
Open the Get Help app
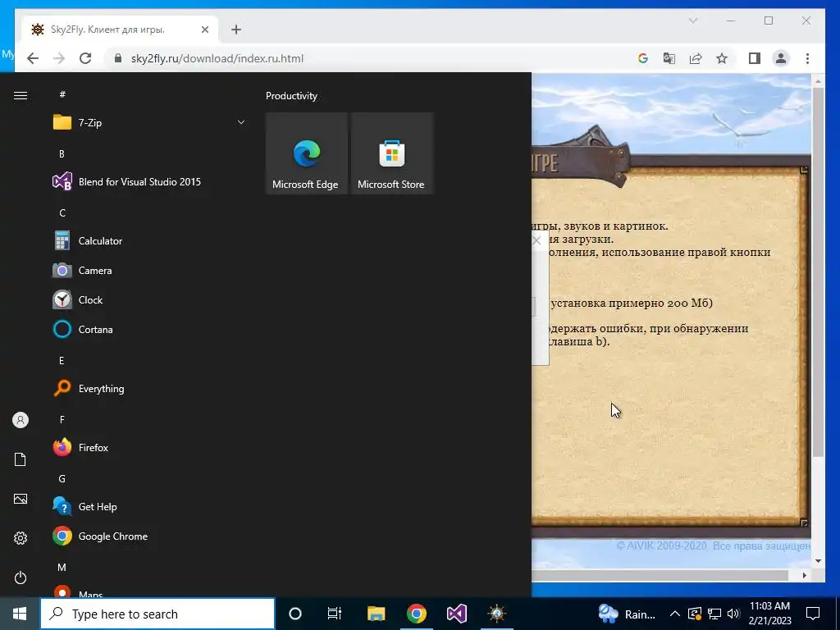(x=149, y=506)
